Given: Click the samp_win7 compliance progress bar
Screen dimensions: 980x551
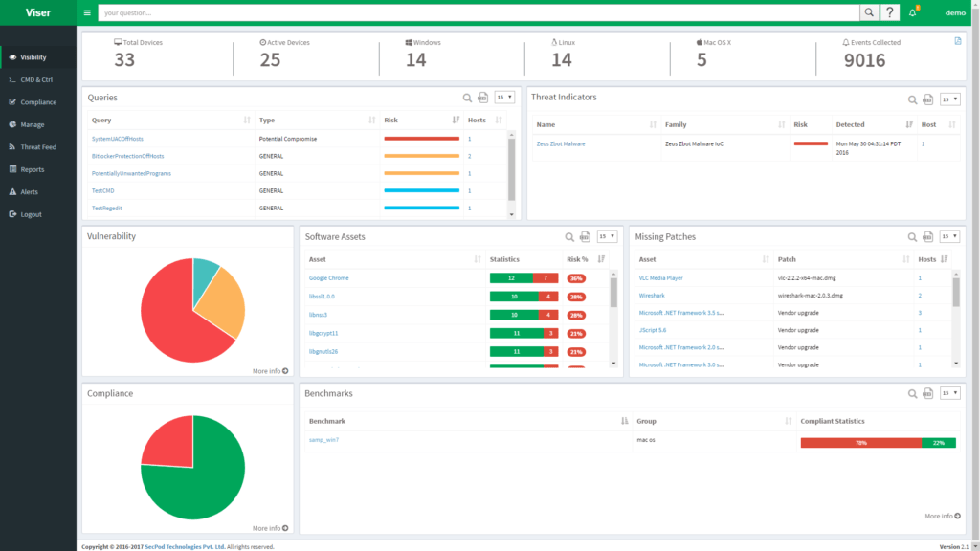Looking at the screenshot, I should coord(878,443).
